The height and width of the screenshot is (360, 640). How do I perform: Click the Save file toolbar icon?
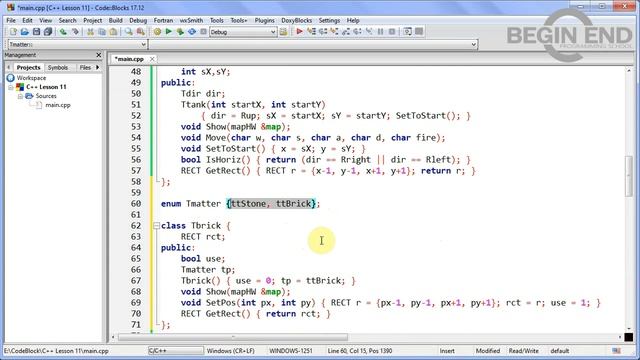click(36, 32)
